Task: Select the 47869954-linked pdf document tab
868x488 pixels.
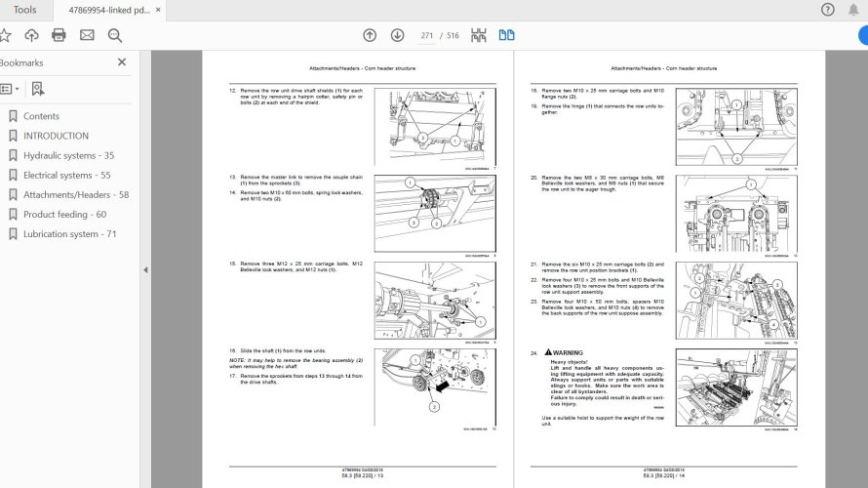Action: click(108, 10)
